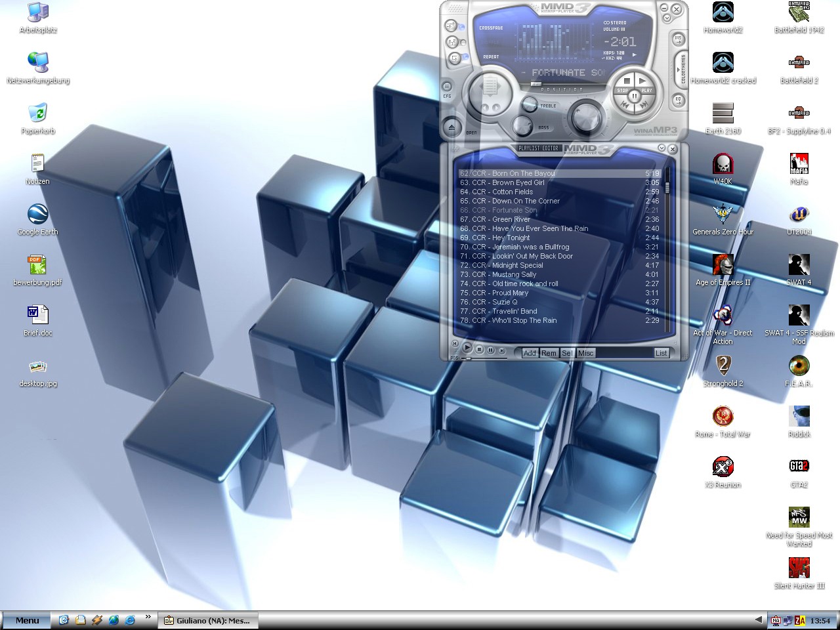Image resolution: width=840 pixels, height=630 pixels.
Task: Click the Position seek slider handle
Action: click(x=536, y=83)
